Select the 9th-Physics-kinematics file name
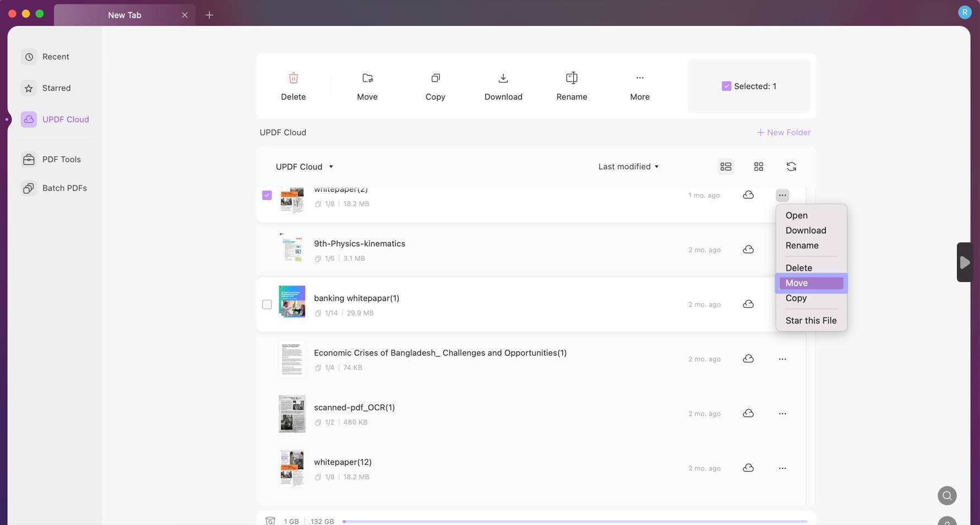The width and height of the screenshot is (980, 525). (x=360, y=243)
